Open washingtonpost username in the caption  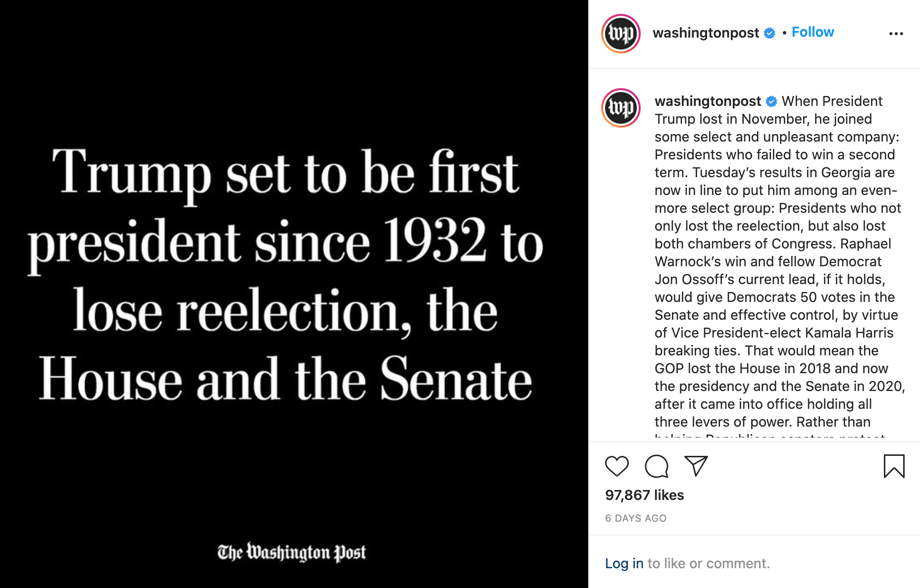[708, 101]
